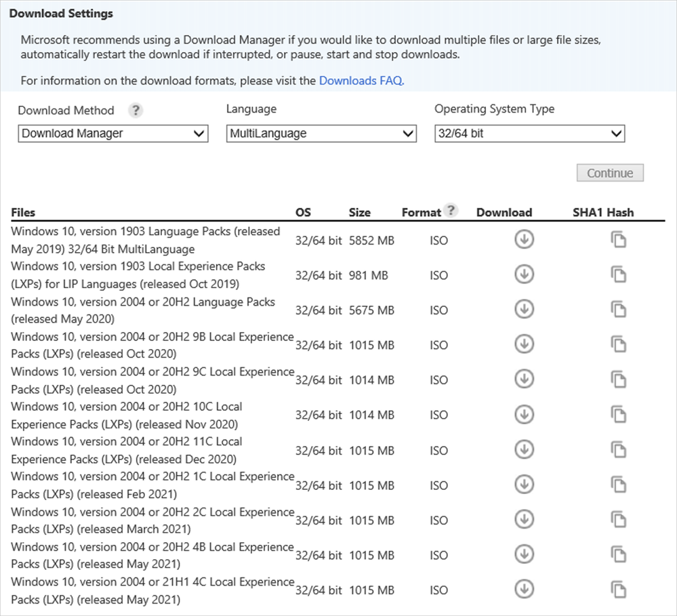Screen dimensions: 677x616
Task: Download the 20H2 2C Local Experience Packs
Action: coord(524,519)
